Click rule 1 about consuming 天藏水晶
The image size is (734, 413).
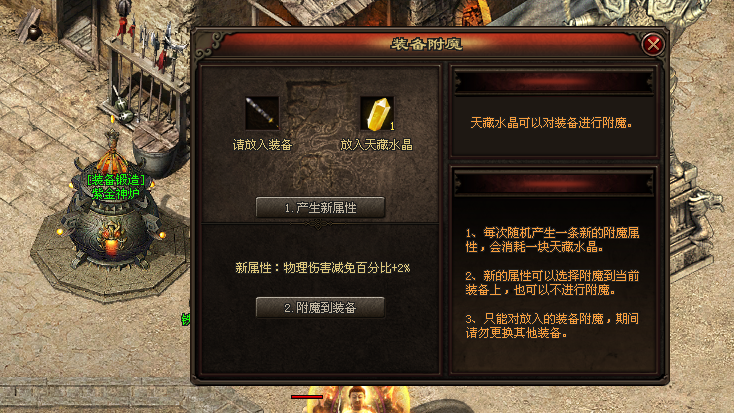point(552,240)
